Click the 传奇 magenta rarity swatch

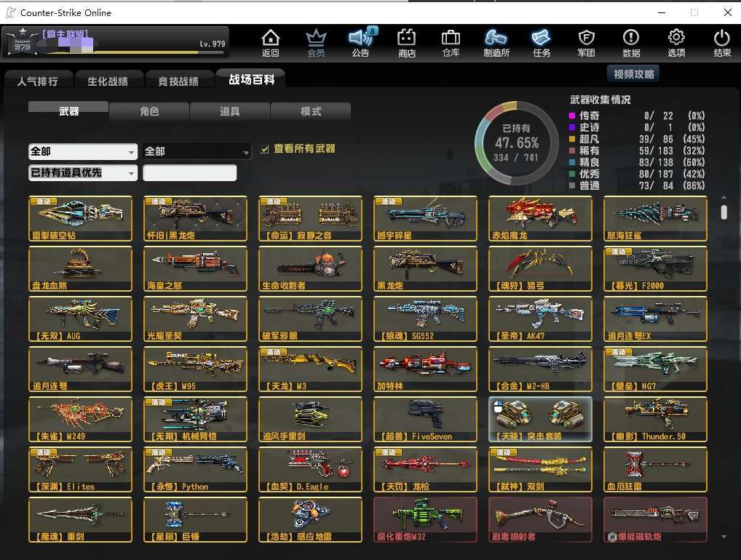coord(572,116)
